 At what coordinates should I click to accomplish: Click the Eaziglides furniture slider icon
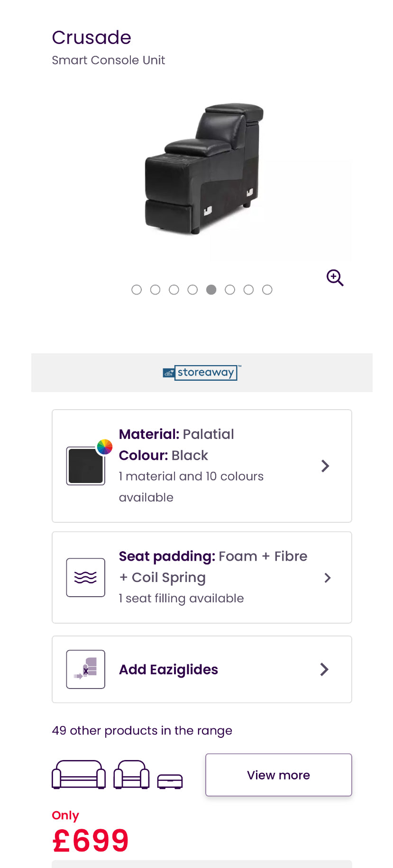pyautogui.click(x=86, y=669)
